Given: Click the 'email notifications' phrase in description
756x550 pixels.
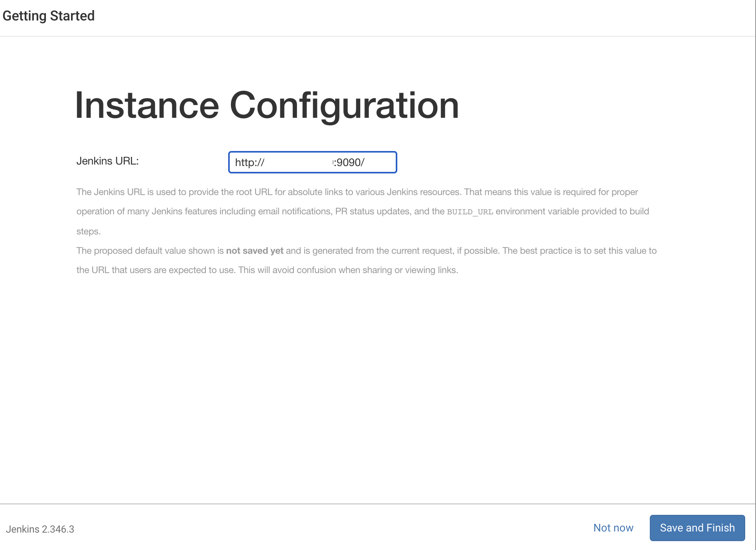Looking at the screenshot, I should pos(295,211).
